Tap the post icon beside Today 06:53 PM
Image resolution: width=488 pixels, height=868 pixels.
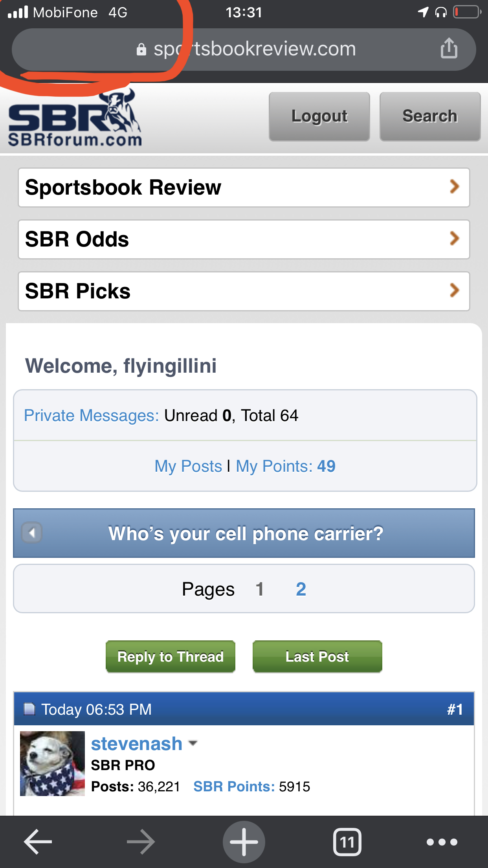pyautogui.click(x=29, y=709)
